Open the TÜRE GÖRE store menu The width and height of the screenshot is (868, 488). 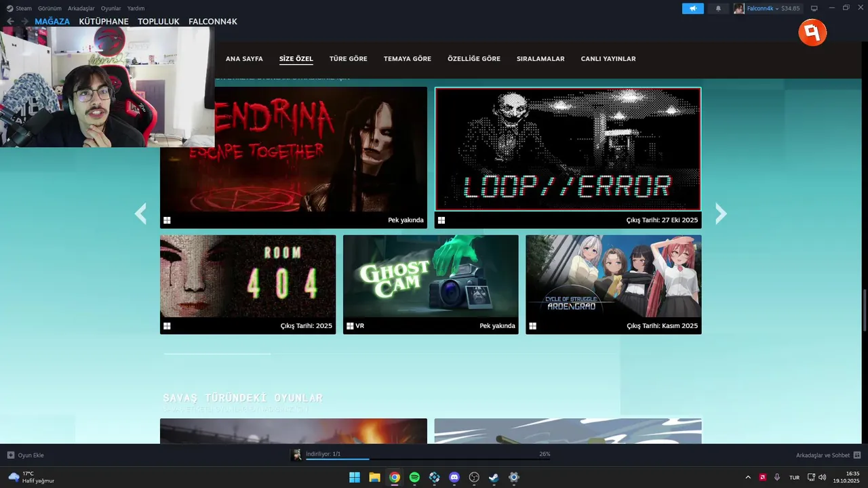click(349, 59)
